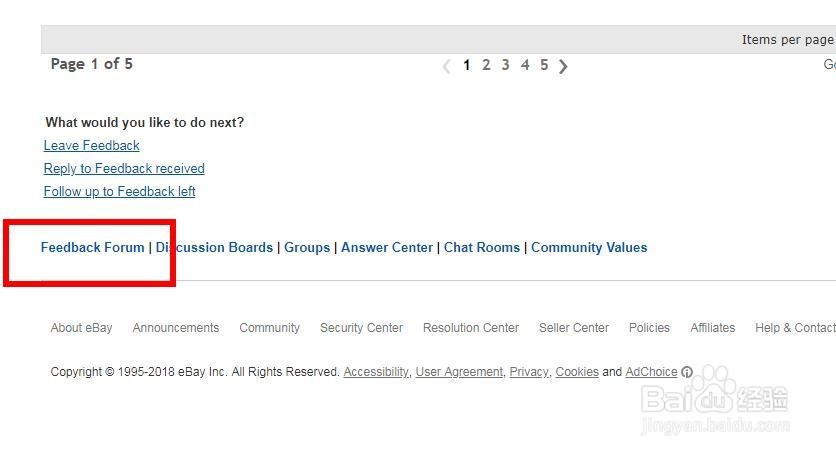This screenshot has height=454, width=836.
Task: Open Community Values link
Action: coord(589,247)
